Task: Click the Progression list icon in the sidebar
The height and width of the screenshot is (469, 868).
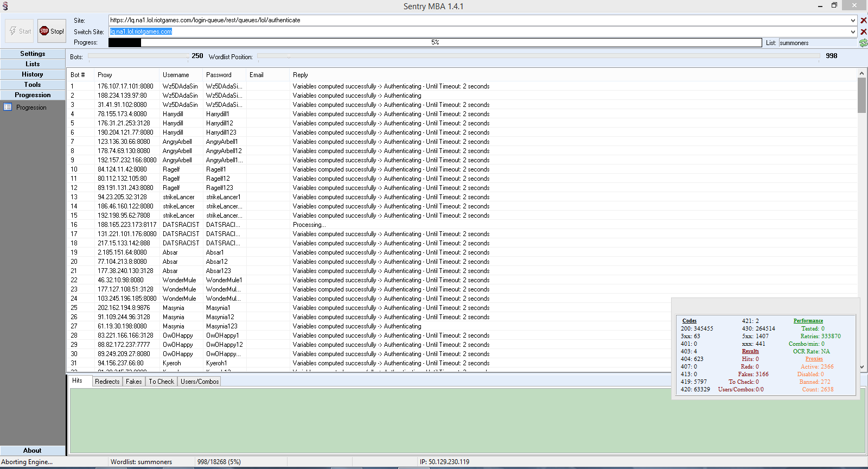Action: coord(8,107)
